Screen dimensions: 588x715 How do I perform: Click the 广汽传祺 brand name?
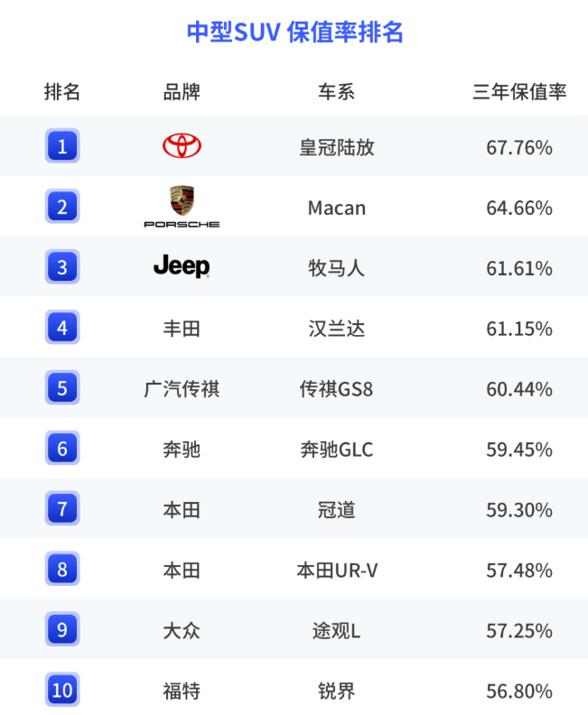[x=182, y=389]
